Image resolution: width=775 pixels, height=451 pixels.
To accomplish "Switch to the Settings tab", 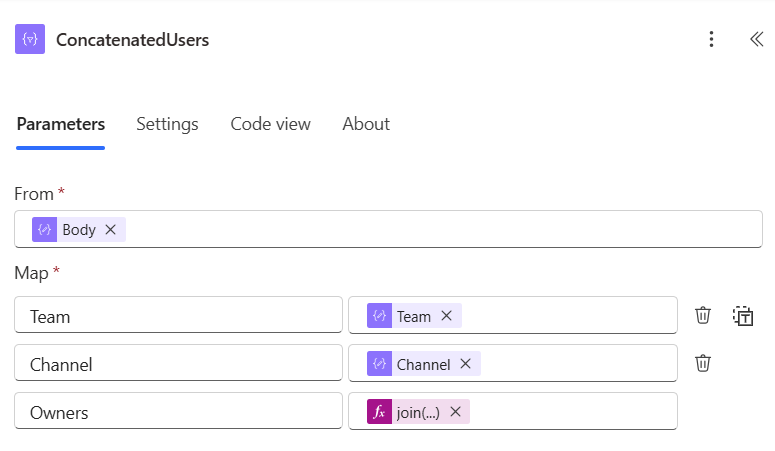I will [167, 124].
